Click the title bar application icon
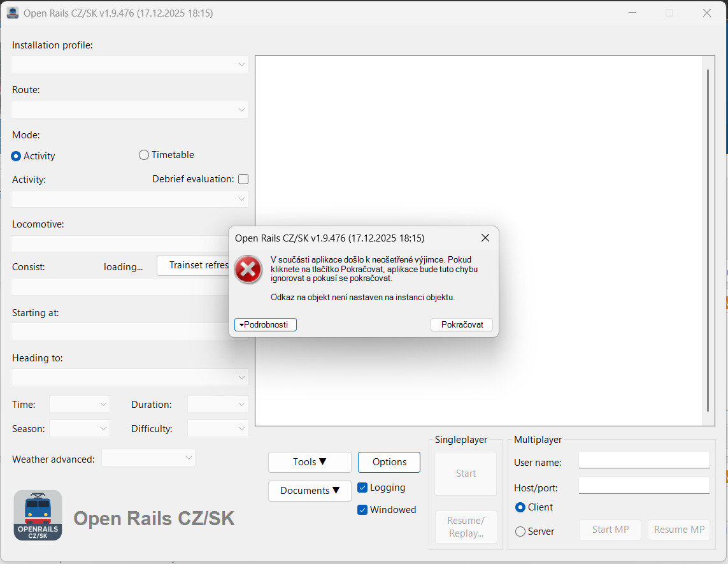The width and height of the screenshot is (728, 564). [13, 13]
